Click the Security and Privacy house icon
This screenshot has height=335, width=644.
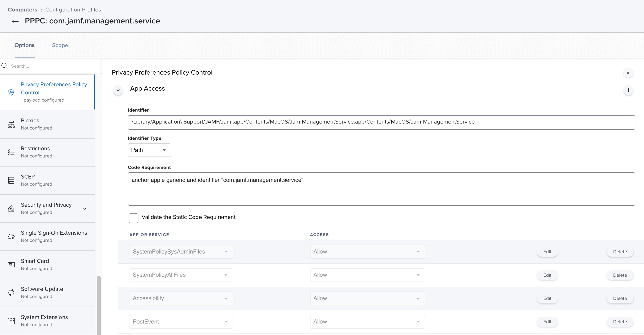point(11,208)
